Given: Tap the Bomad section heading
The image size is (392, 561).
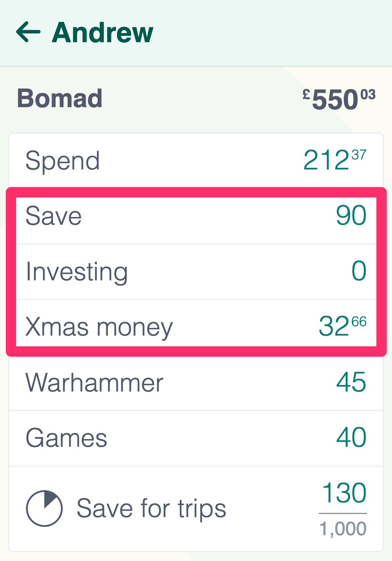Looking at the screenshot, I should [x=60, y=98].
